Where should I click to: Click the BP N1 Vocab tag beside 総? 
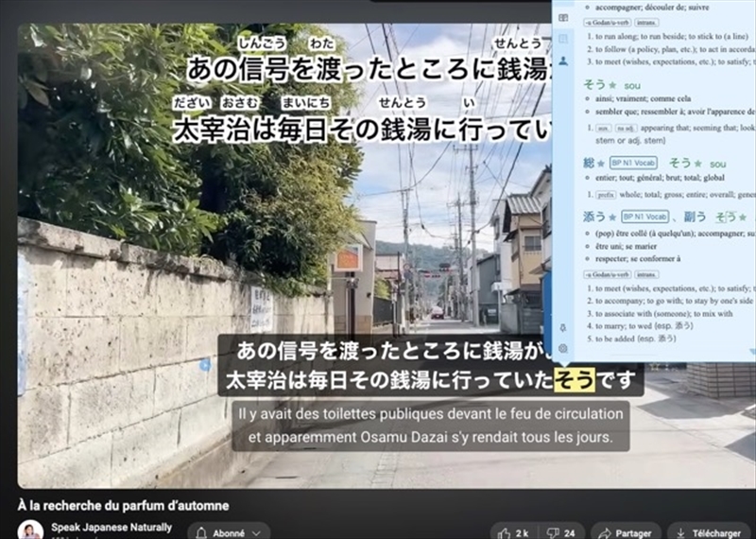click(x=633, y=164)
